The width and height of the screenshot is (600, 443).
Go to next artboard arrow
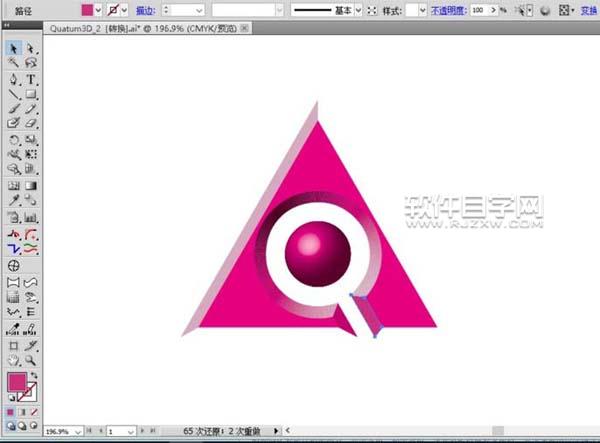(x=142, y=431)
